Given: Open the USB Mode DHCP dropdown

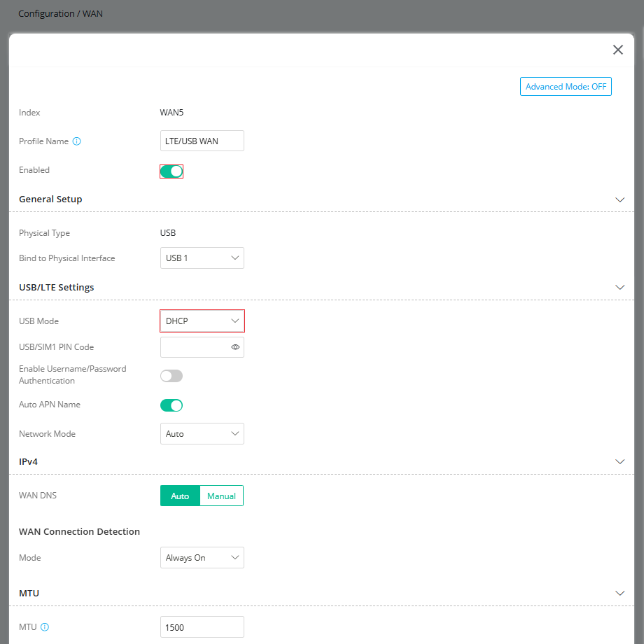Looking at the screenshot, I should pos(202,321).
